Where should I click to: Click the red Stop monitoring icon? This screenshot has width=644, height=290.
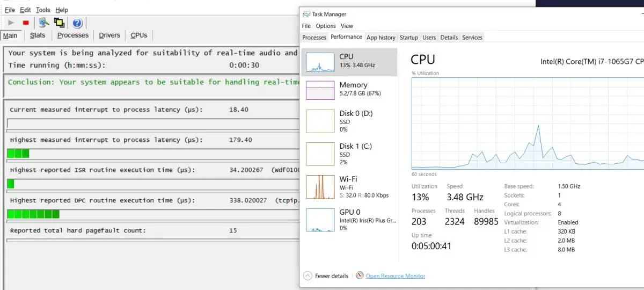(x=26, y=23)
